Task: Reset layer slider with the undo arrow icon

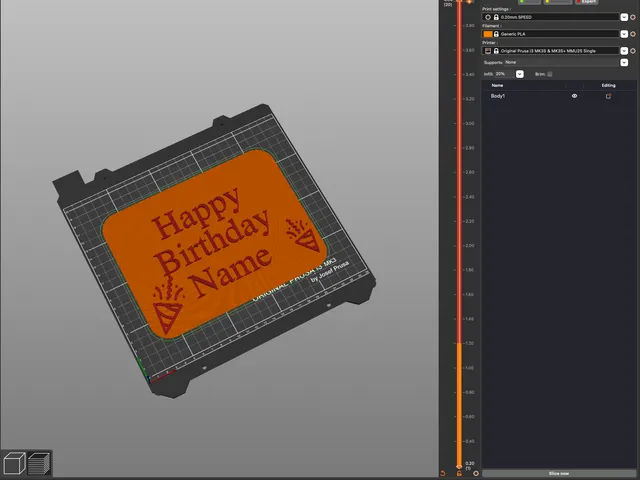Action: coord(442,473)
